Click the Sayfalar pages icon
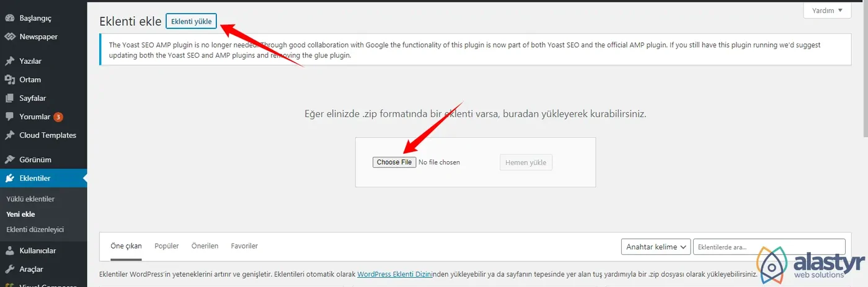The width and height of the screenshot is (868, 287). click(10, 98)
